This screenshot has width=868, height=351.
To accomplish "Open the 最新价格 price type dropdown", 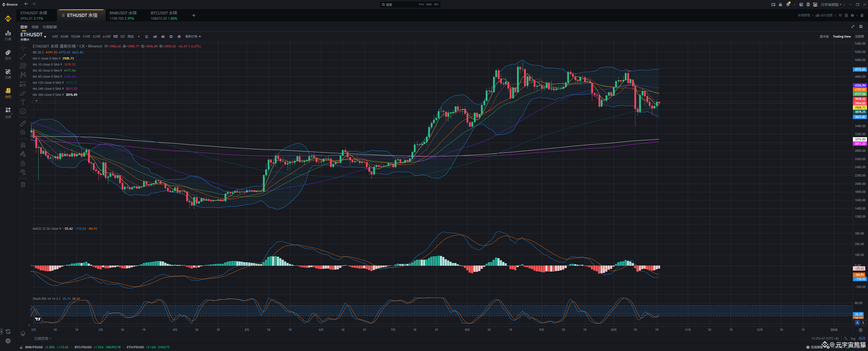I will pos(193,36).
